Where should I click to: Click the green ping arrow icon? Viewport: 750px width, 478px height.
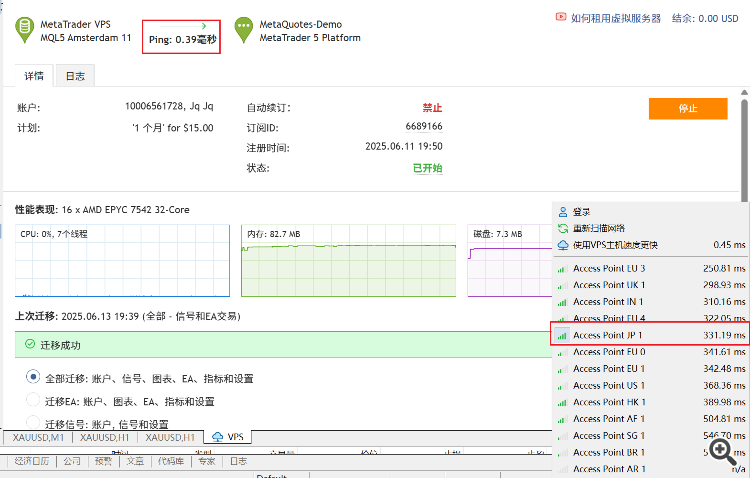[204, 26]
